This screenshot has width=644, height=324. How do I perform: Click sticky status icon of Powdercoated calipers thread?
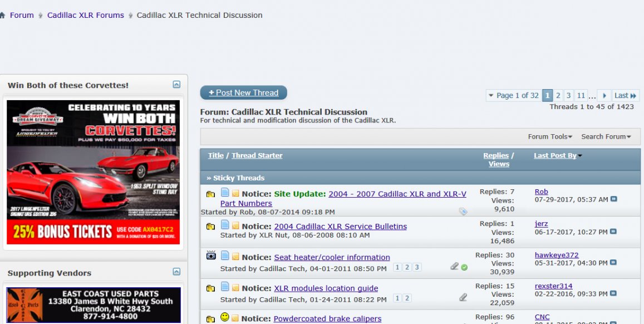(x=211, y=319)
